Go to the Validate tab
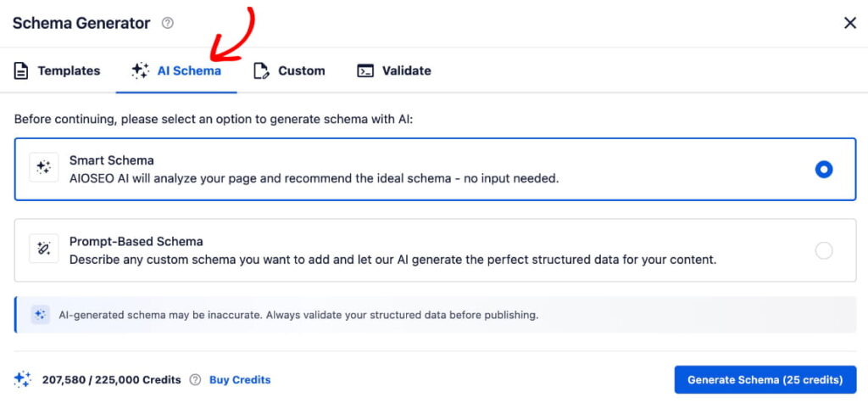The image size is (868, 409). pos(406,71)
